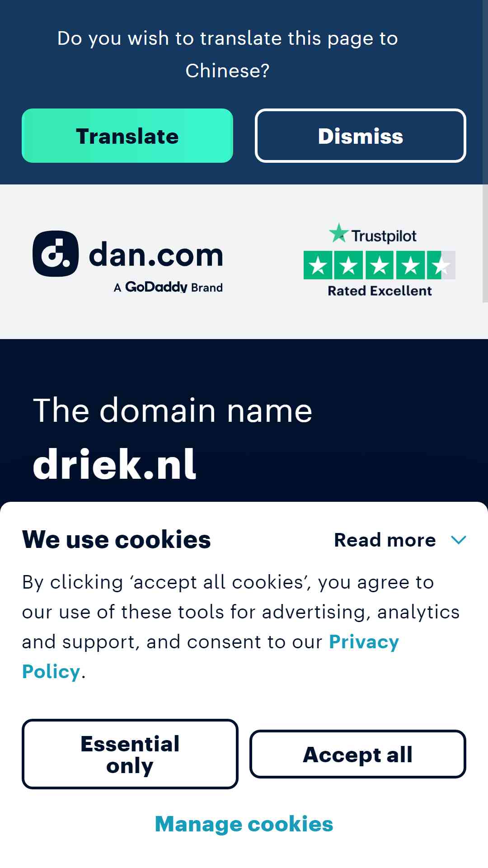The height and width of the screenshot is (868, 488).
Task: Dismiss the translation prompt
Action: coord(361,136)
